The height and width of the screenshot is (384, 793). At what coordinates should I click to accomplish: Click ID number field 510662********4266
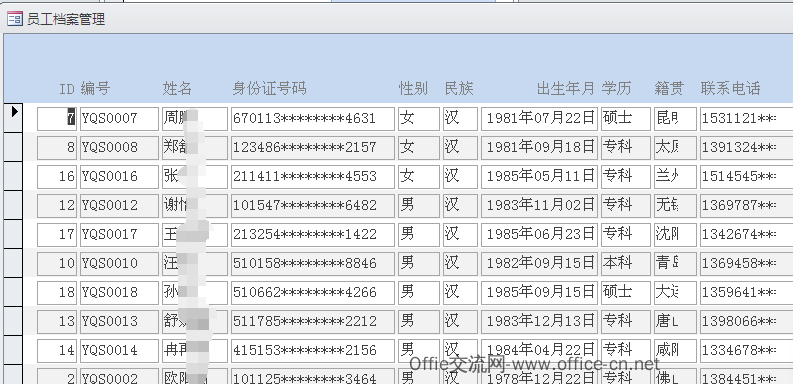coord(313,292)
